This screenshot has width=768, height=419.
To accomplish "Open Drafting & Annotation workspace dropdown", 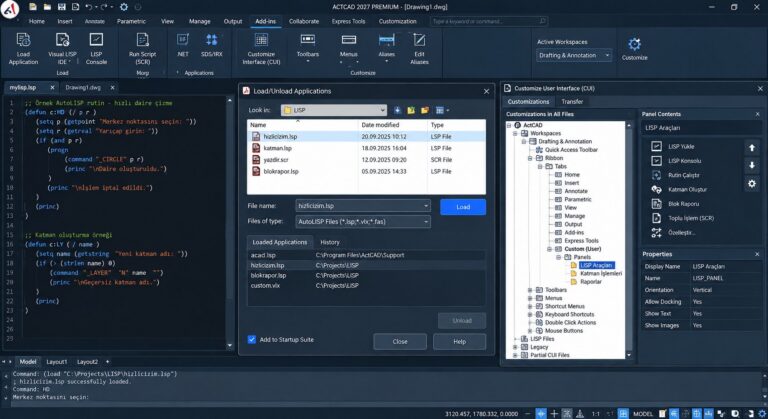I will [x=574, y=55].
